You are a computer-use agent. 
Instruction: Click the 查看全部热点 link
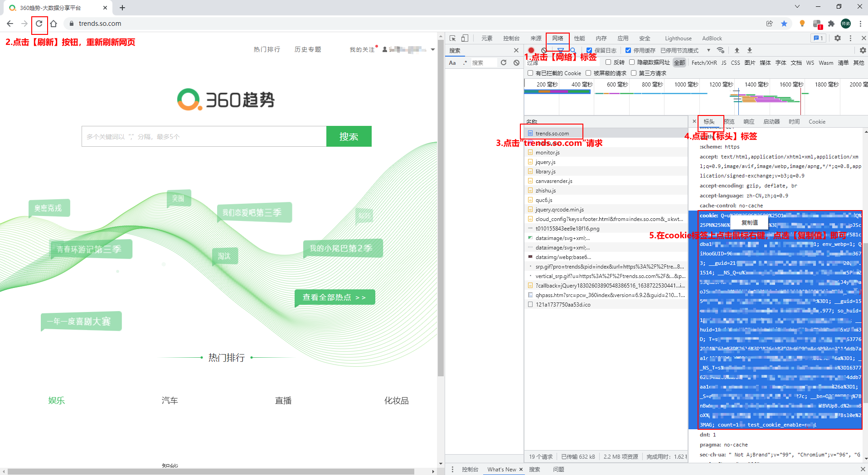[335, 297]
